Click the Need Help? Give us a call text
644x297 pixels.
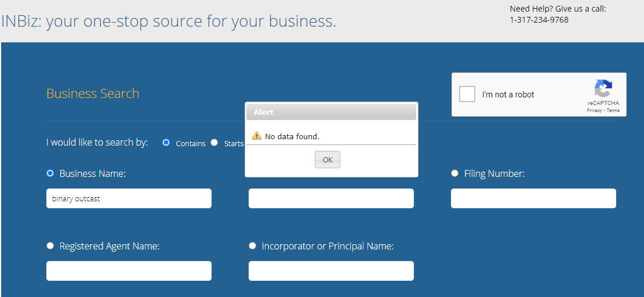[558, 9]
